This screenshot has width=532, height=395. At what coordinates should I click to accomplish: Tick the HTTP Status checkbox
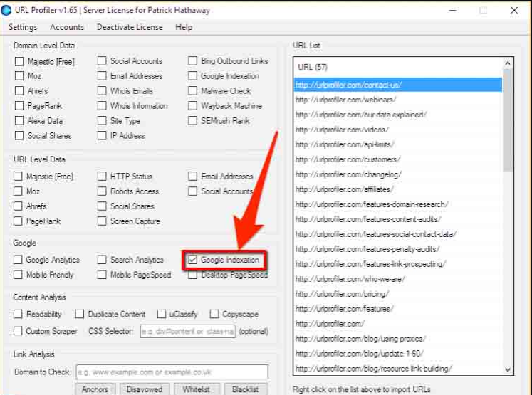[x=102, y=177]
